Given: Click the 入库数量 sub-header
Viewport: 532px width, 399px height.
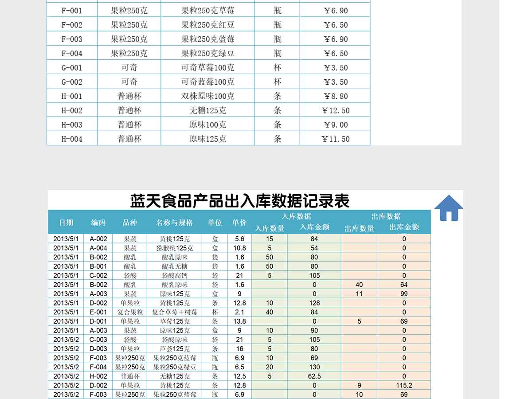Looking at the screenshot, I should pyautogui.click(x=270, y=228).
